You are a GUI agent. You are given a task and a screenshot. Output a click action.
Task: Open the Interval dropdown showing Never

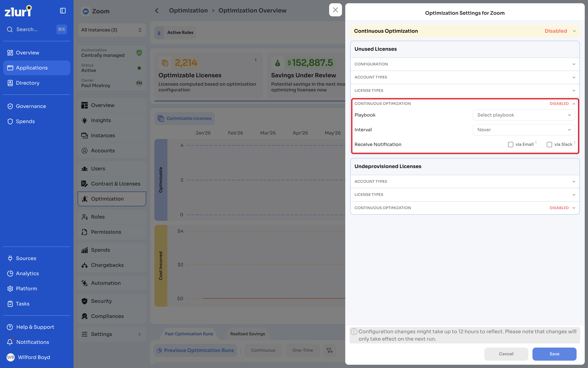524,130
